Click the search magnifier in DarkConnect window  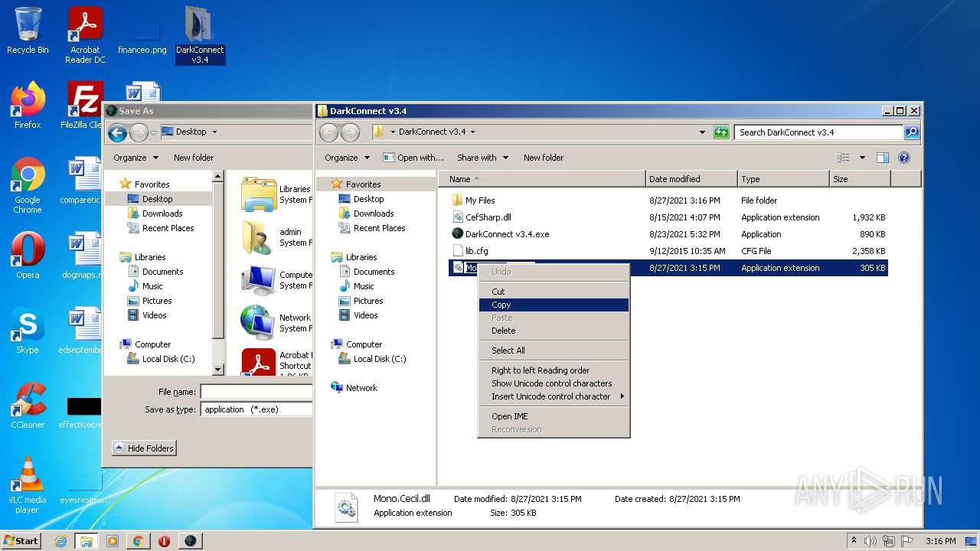pos(911,132)
